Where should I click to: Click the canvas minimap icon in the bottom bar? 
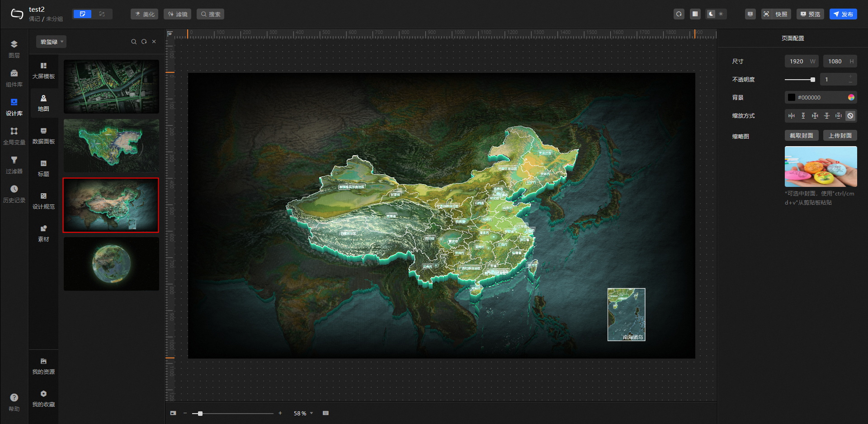173,413
